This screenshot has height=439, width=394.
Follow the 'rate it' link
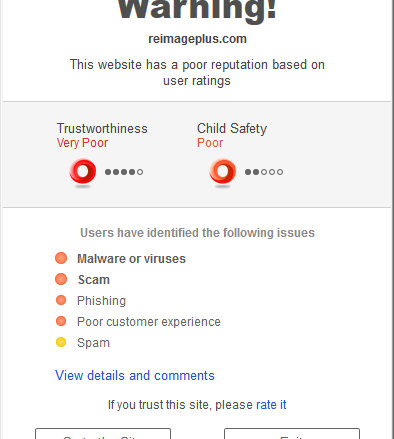271,405
